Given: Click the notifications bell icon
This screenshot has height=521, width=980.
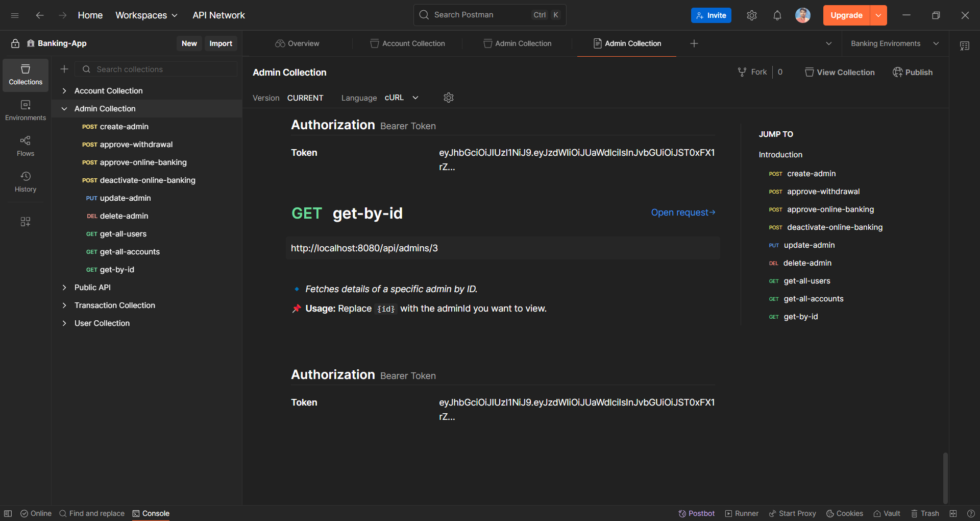Looking at the screenshot, I should click(x=777, y=15).
